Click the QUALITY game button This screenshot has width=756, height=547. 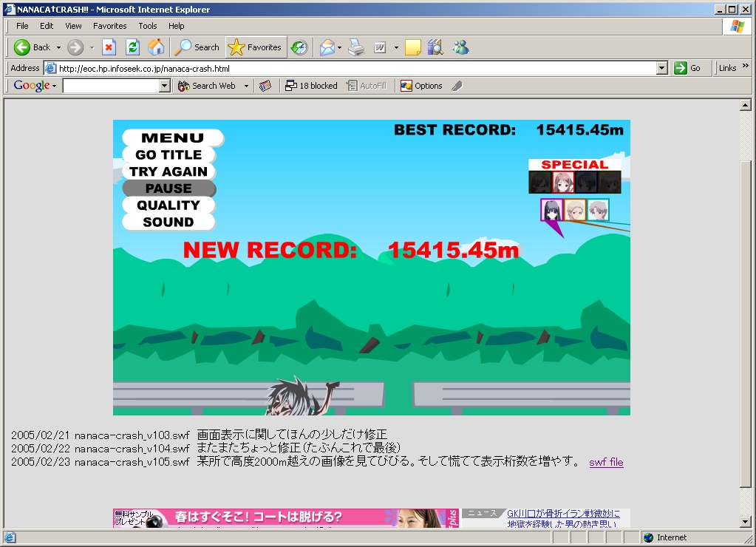[168, 205]
